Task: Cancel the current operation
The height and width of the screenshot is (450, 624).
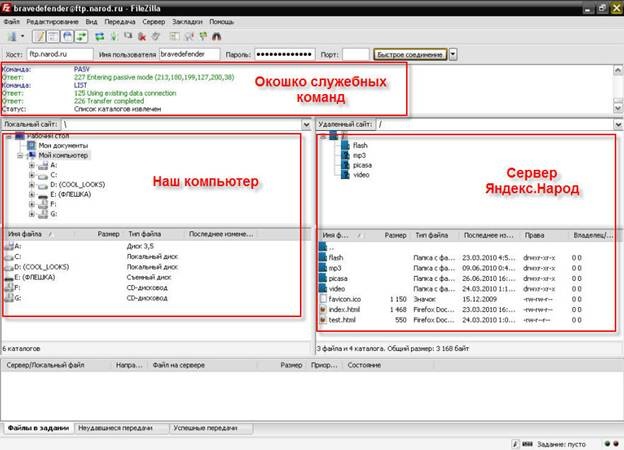Action: (x=128, y=37)
